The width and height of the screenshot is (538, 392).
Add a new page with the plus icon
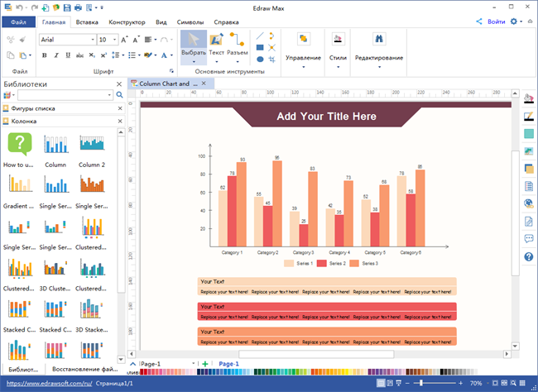[205, 364]
